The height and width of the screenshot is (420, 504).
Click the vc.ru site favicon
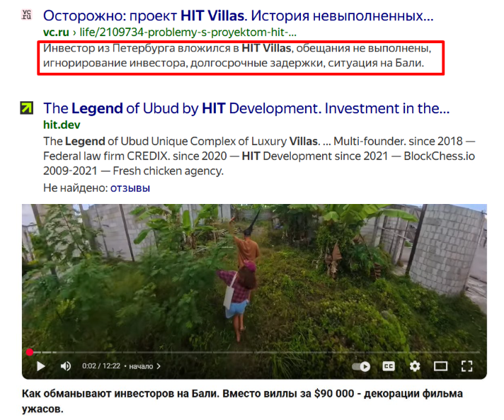click(x=27, y=14)
